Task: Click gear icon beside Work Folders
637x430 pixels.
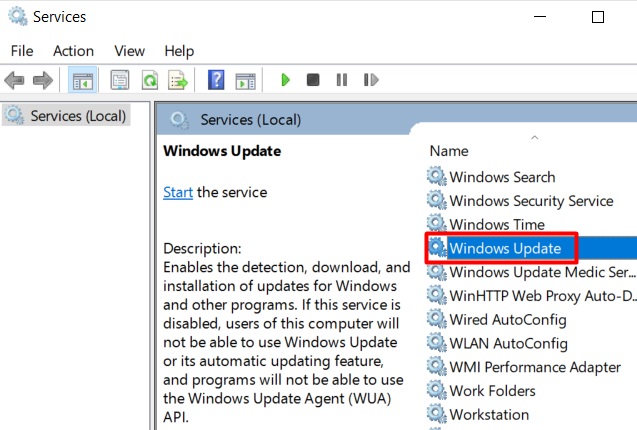Action: (437, 391)
